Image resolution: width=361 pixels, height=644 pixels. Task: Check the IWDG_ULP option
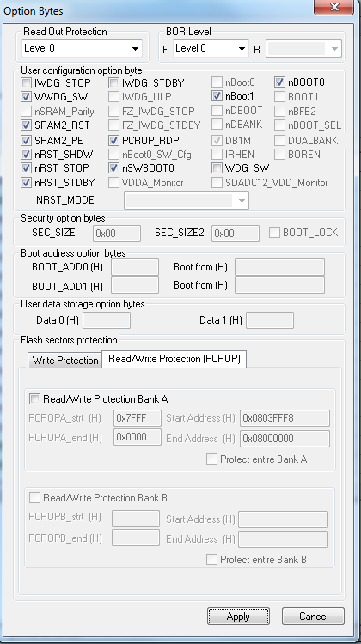click(x=114, y=97)
